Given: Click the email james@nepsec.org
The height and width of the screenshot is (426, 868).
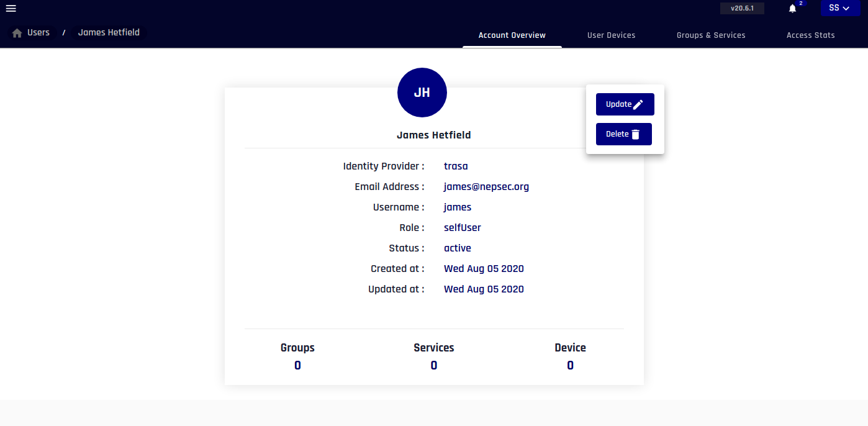Looking at the screenshot, I should (486, 187).
